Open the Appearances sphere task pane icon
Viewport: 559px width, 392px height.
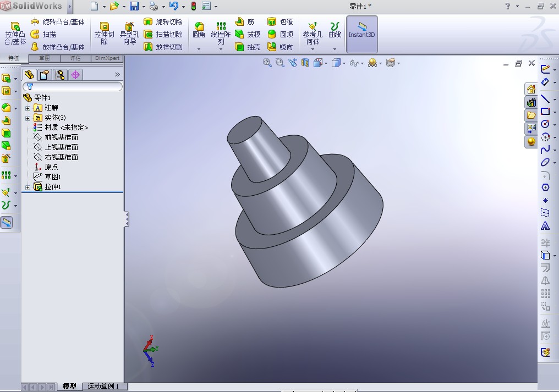[x=531, y=141]
